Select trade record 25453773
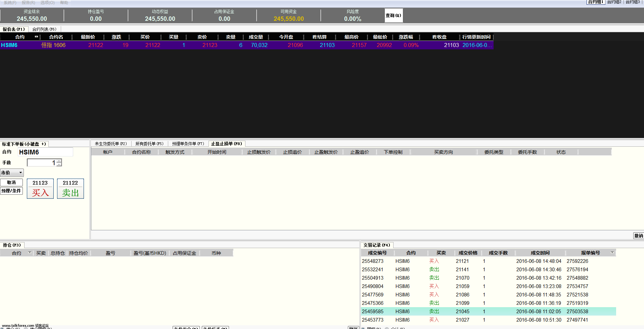Screen dimensions: 644x329 pyautogui.click(x=489, y=320)
